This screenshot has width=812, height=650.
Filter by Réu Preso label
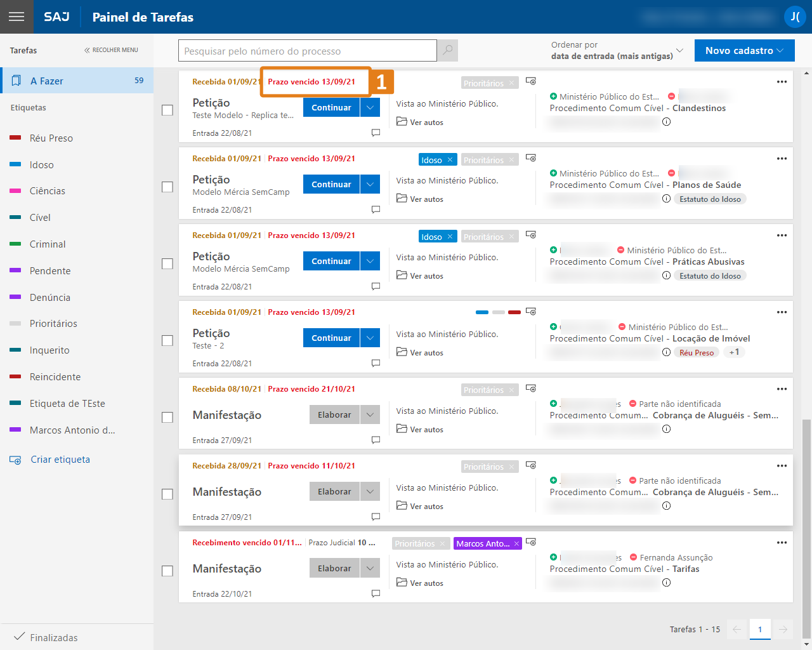[51, 138]
